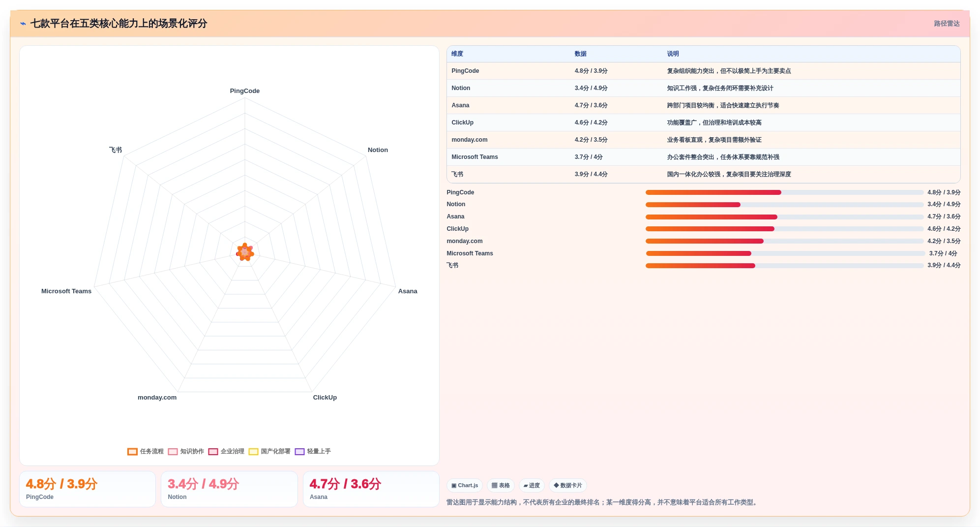The height and width of the screenshot is (527, 980).
Task: Click the PingCode progress bar
Action: 785,192
